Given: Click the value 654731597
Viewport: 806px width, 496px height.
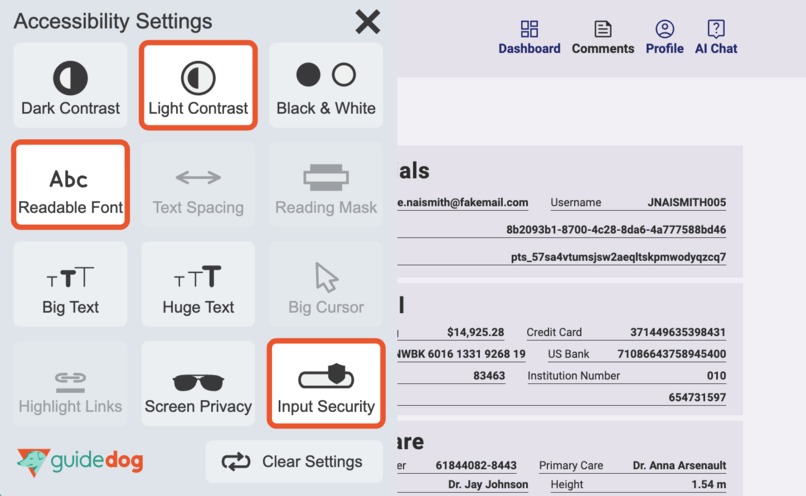Looking at the screenshot, I should 697,397.
